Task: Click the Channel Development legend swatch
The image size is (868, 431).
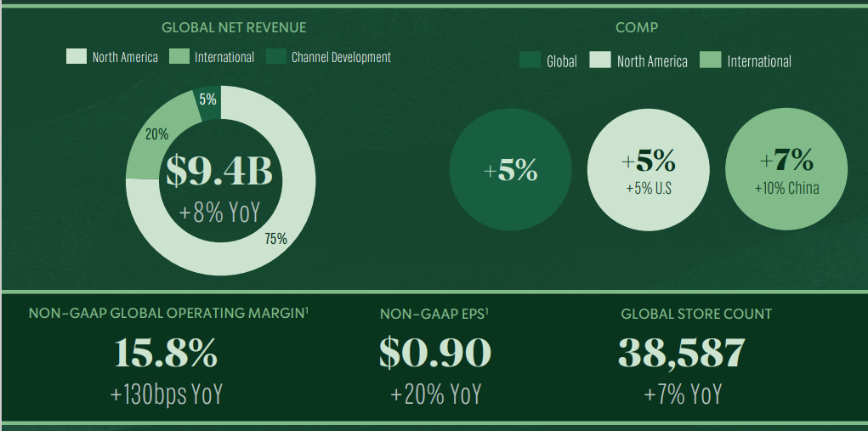Action: point(276,57)
